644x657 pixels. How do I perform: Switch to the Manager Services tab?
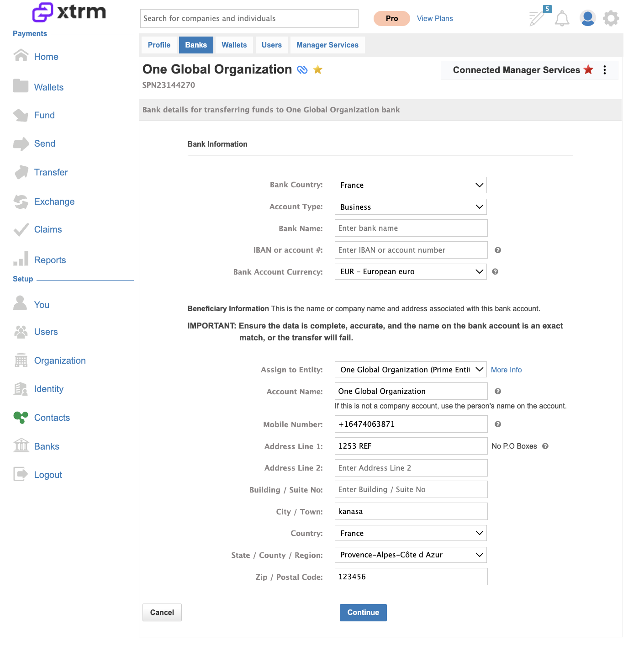[x=327, y=45]
